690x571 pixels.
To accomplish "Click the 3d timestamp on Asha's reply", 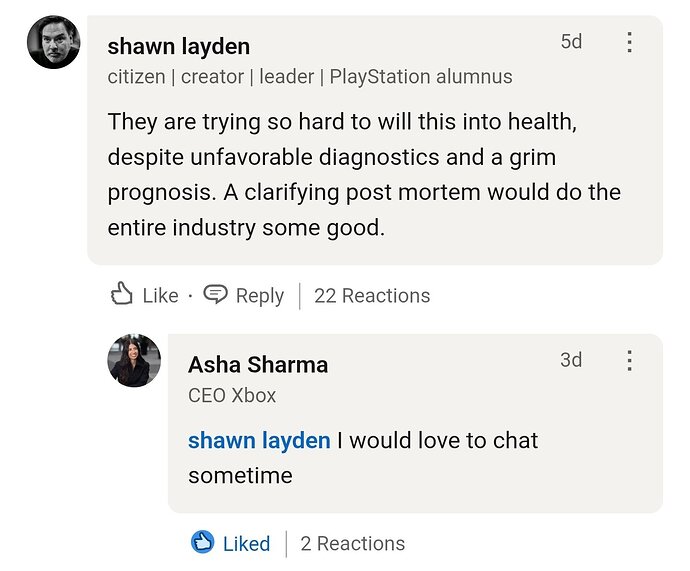I will tap(571, 360).
